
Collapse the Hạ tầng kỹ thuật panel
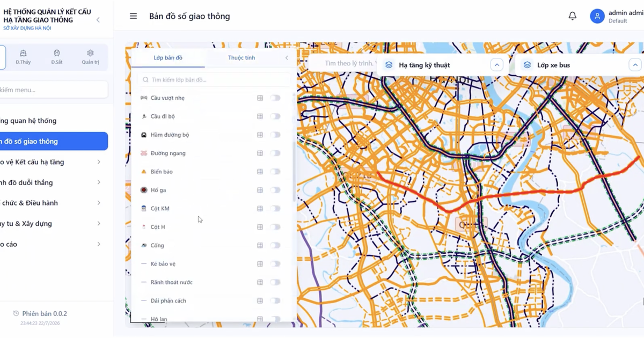(x=497, y=65)
